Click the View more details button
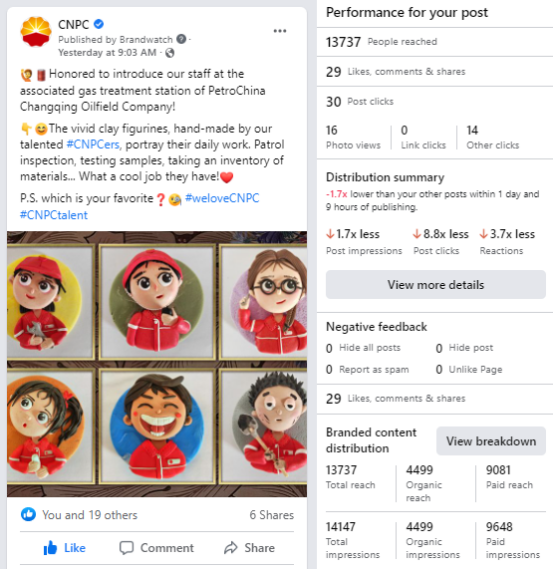Image resolution: width=554 pixels, height=570 pixels. [435, 285]
